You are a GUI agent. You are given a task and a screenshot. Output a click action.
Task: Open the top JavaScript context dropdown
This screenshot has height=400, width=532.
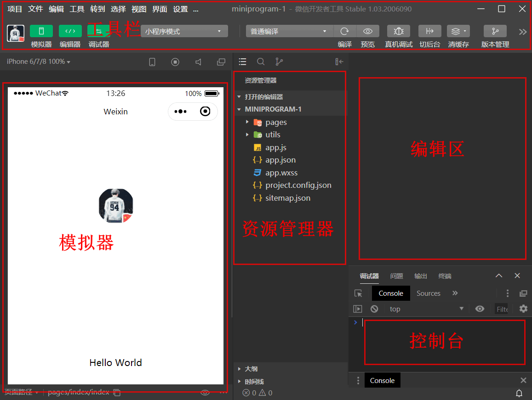tap(427, 309)
